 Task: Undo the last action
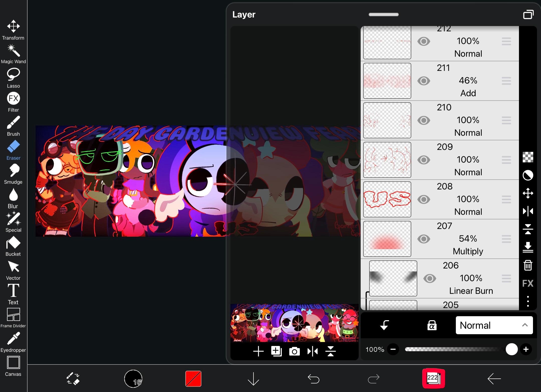[313, 378]
